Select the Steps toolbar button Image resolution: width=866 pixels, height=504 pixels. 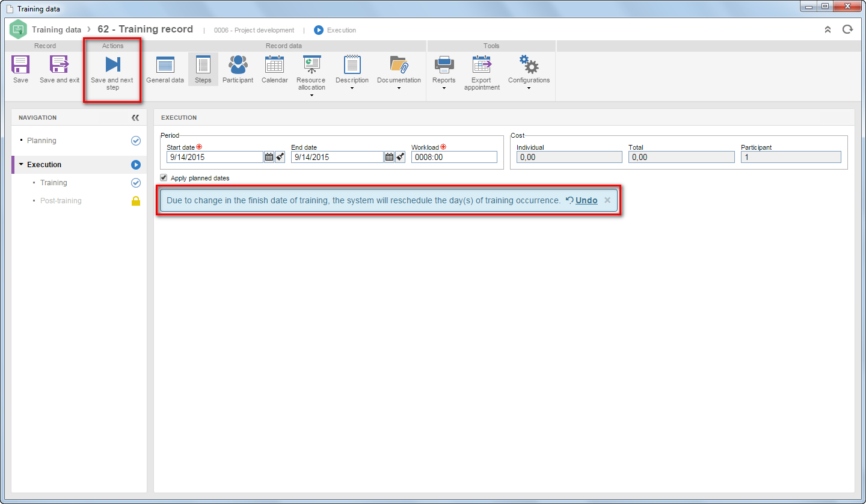pos(203,69)
